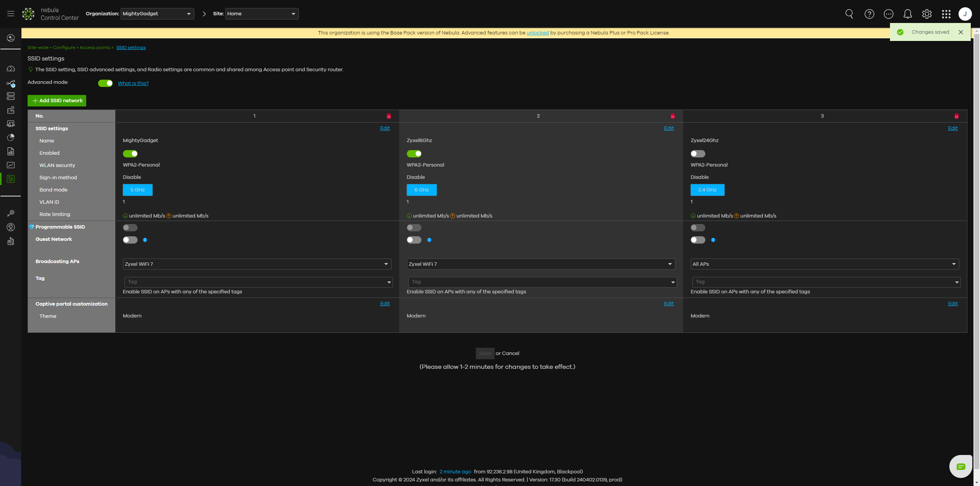Open the help question mark icon
The width and height of the screenshot is (980, 486).
[x=869, y=14]
